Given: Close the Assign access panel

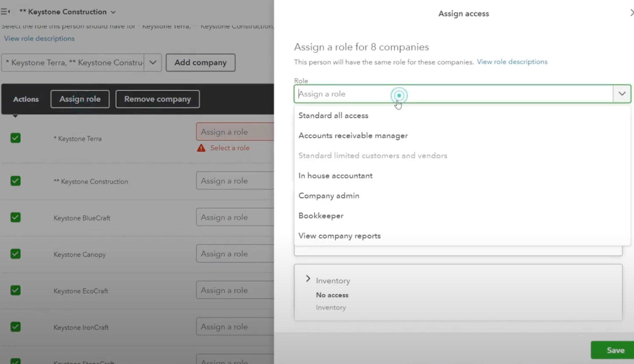Looking at the screenshot, I should (631, 13).
